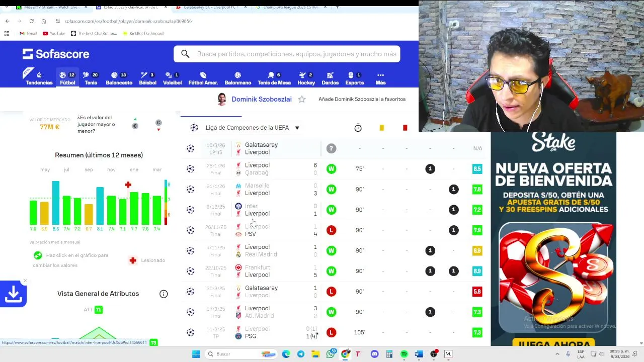The width and height of the screenshot is (644, 362).
Task: Go to browser home page
Action: 43,21
